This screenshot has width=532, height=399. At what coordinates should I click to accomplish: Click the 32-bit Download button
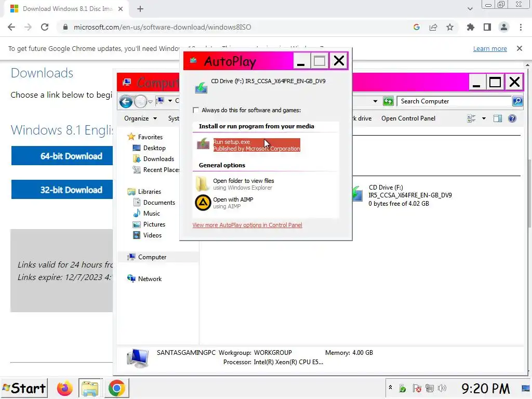pos(62,189)
